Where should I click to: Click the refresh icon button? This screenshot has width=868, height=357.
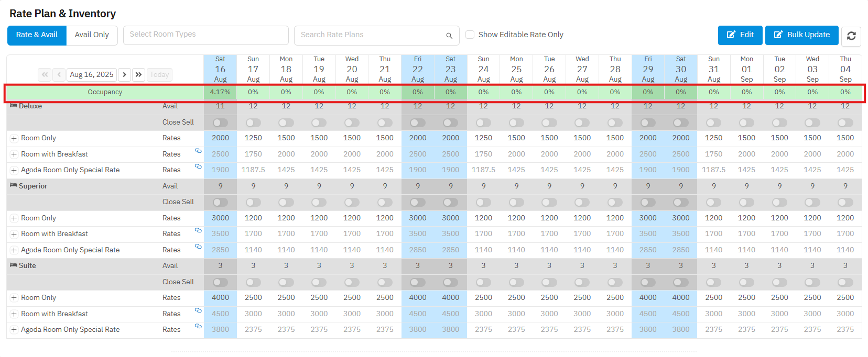point(851,36)
